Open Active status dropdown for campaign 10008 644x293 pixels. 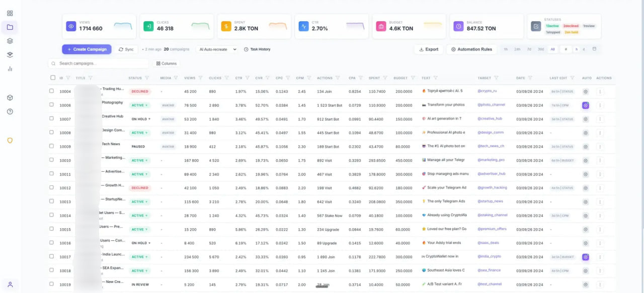(x=140, y=133)
